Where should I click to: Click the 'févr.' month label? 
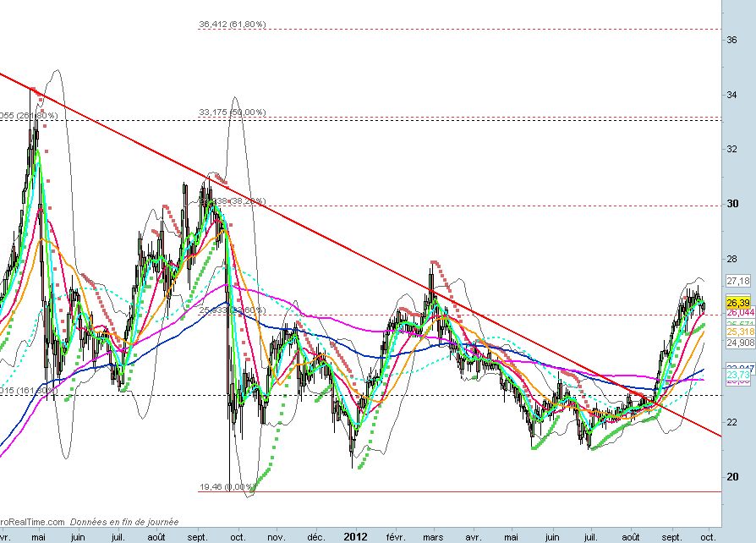(393, 537)
